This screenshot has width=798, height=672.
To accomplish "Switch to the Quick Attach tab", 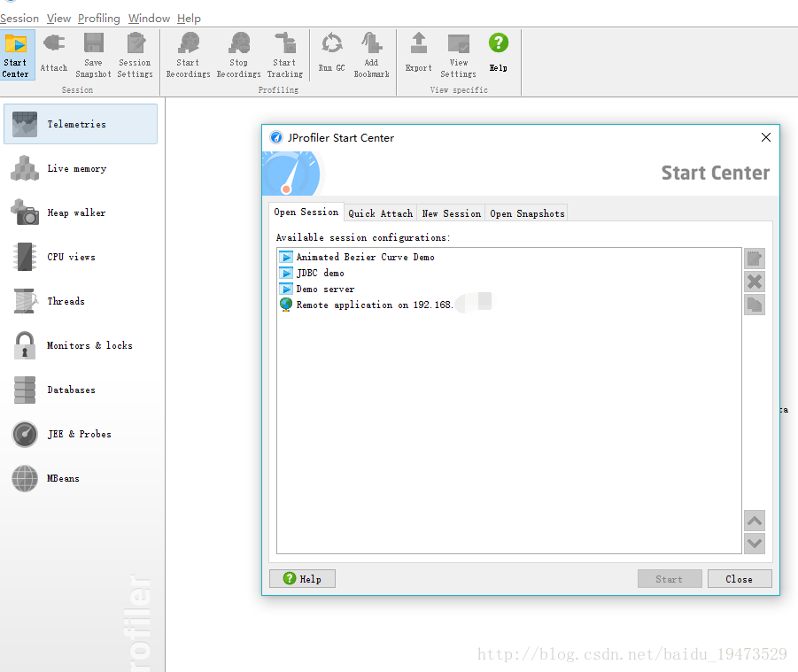I will [380, 213].
